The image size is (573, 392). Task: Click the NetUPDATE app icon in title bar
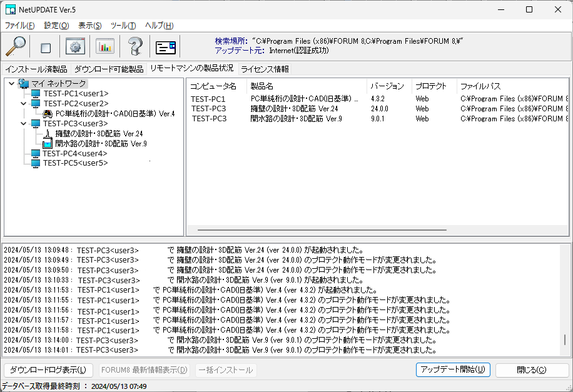pyautogui.click(x=11, y=10)
